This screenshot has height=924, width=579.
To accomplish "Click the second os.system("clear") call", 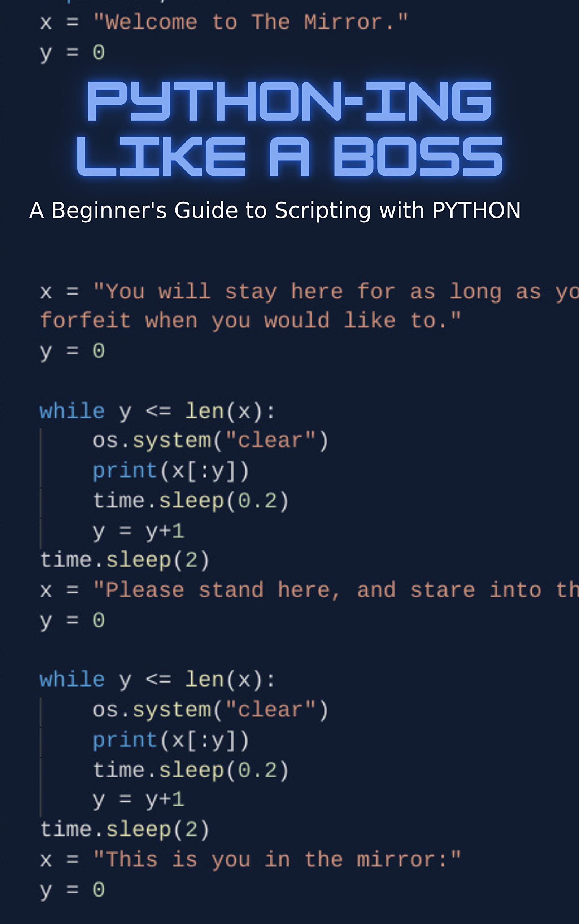I will tap(210, 710).
